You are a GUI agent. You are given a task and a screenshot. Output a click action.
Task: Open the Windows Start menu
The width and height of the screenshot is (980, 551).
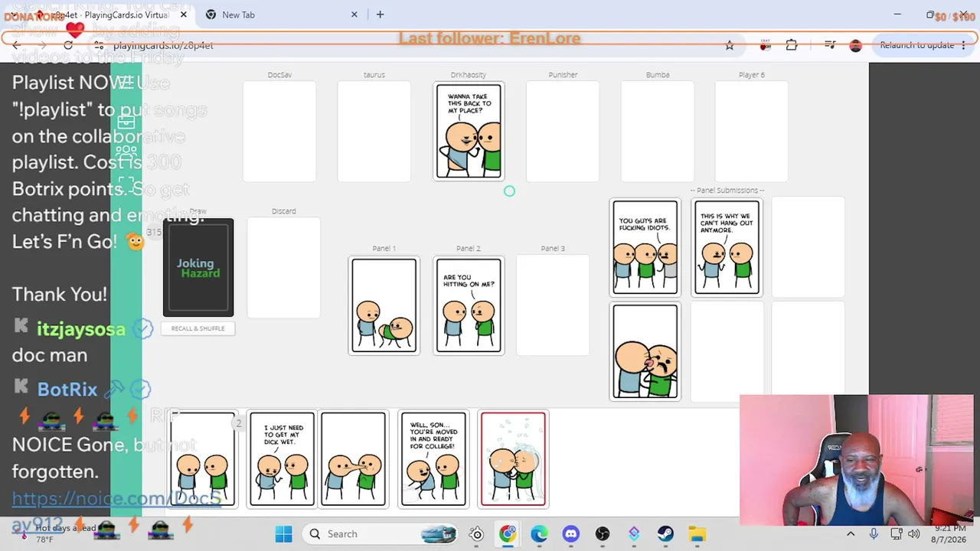point(283,534)
